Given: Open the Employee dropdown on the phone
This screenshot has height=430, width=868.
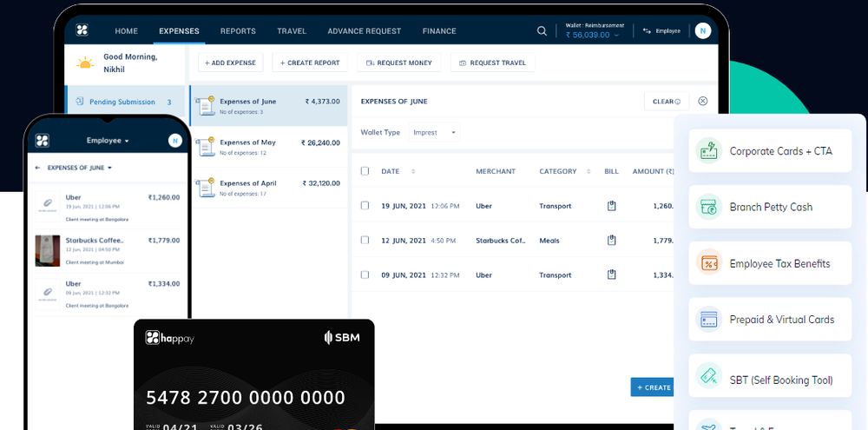Looking at the screenshot, I should click(108, 141).
